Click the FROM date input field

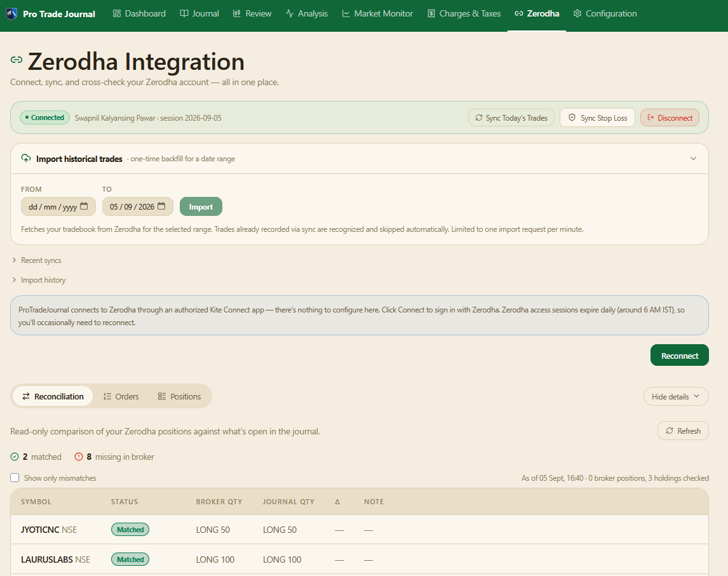tap(58, 206)
